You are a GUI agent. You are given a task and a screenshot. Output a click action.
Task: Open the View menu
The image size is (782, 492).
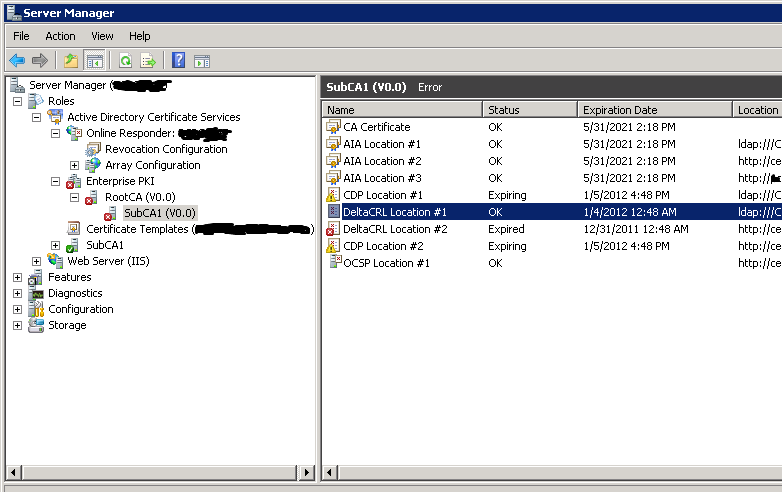pos(102,36)
